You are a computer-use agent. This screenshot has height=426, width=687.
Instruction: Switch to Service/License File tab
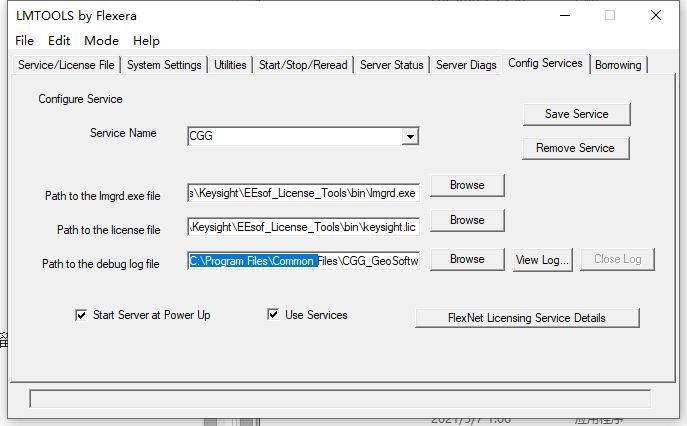coord(66,65)
